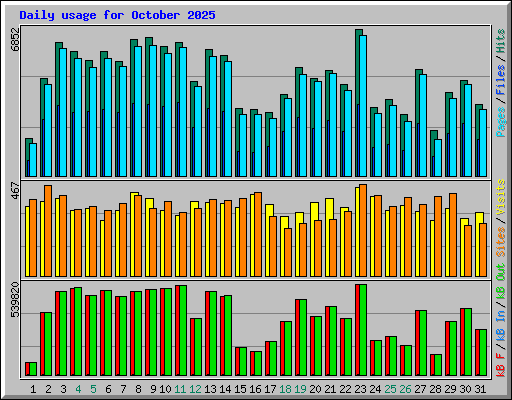This screenshot has height=400, width=512.
Task: Select the orange sites bar for day 2
Action: pos(48,231)
